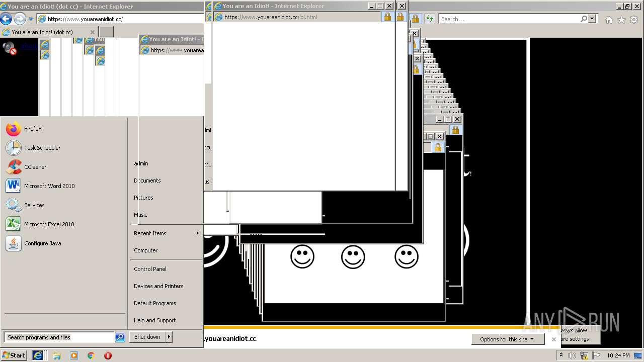Open Devices and Printers
The image size is (644, 362).
[x=158, y=286]
